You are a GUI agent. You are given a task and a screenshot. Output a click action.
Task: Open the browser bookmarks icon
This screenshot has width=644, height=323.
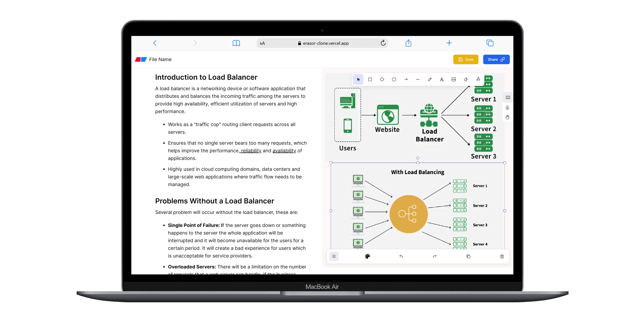pyautogui.click(x=236, y=43)
